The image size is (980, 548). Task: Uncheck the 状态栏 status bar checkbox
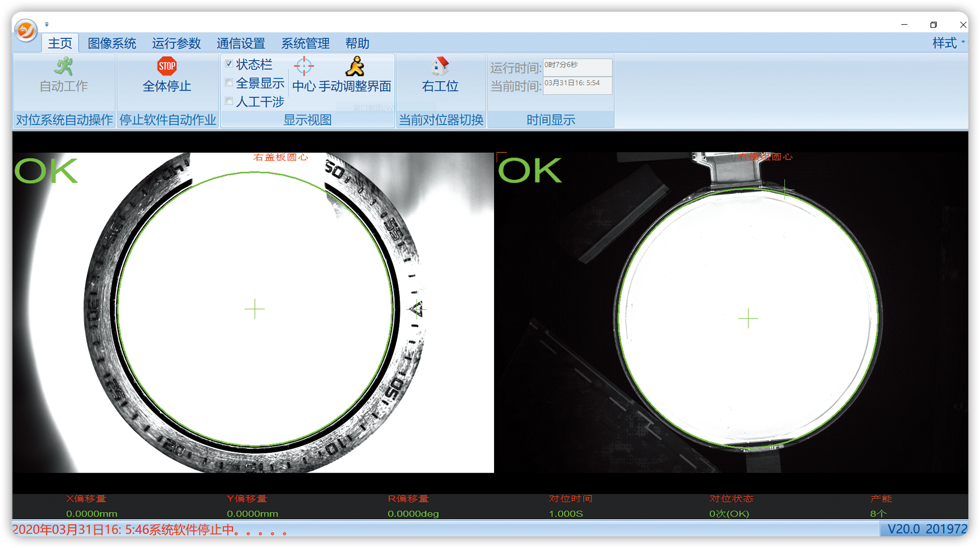229,64
